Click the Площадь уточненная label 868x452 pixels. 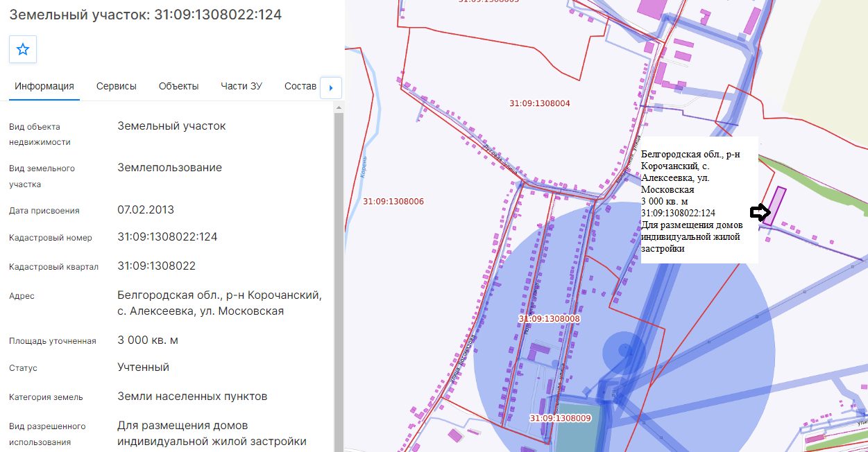tap(53, 341)
